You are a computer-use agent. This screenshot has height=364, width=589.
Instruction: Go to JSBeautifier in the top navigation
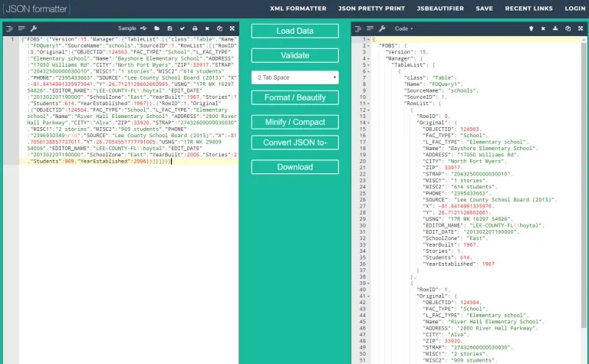440,8
